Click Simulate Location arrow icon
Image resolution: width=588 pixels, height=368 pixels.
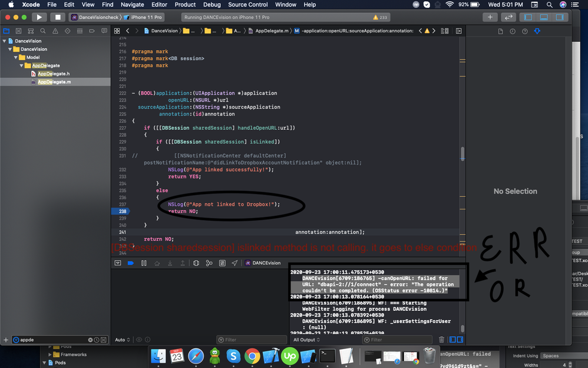tap(234, 263)
